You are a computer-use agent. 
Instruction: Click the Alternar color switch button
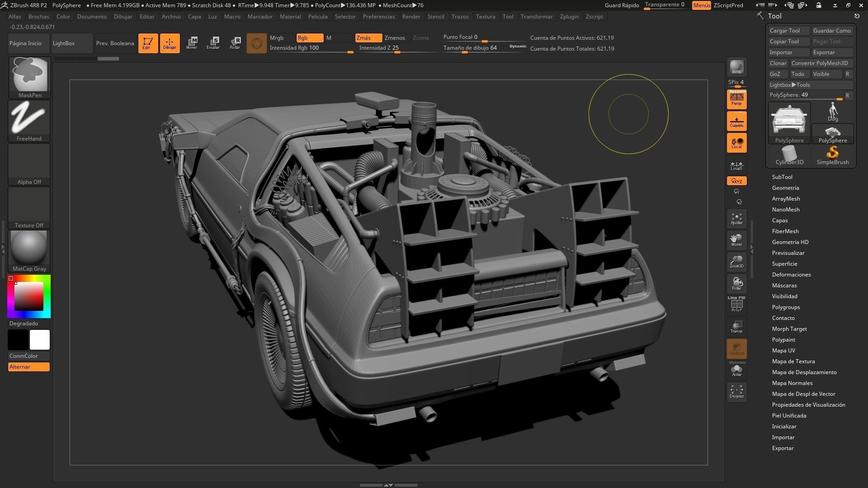29,367
